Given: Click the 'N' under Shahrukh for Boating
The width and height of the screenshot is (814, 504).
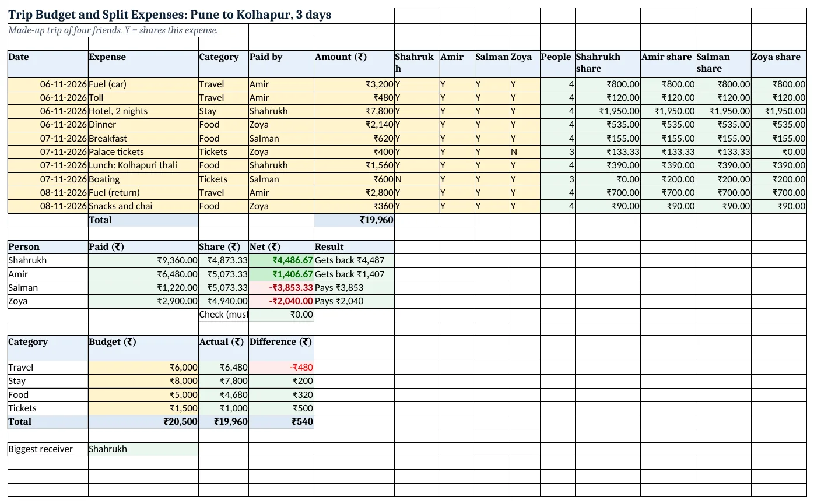Looking at the screenshot, I should [x=417, y=179].
